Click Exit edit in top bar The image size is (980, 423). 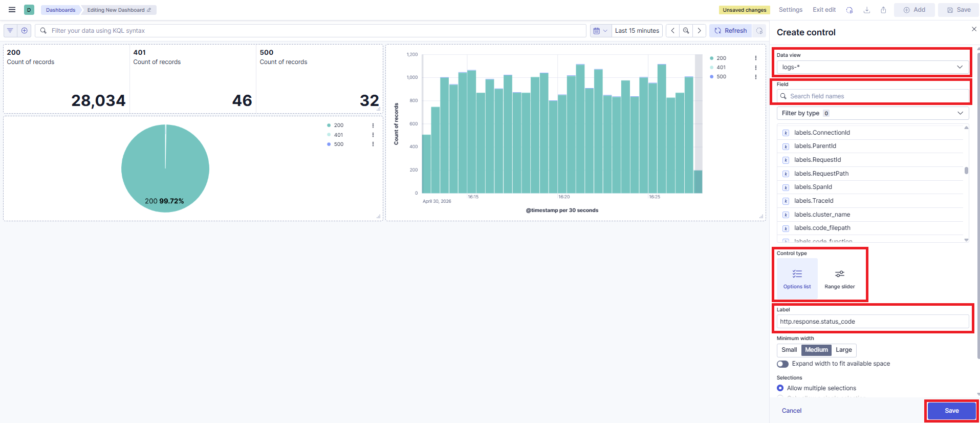coord(824,10)
